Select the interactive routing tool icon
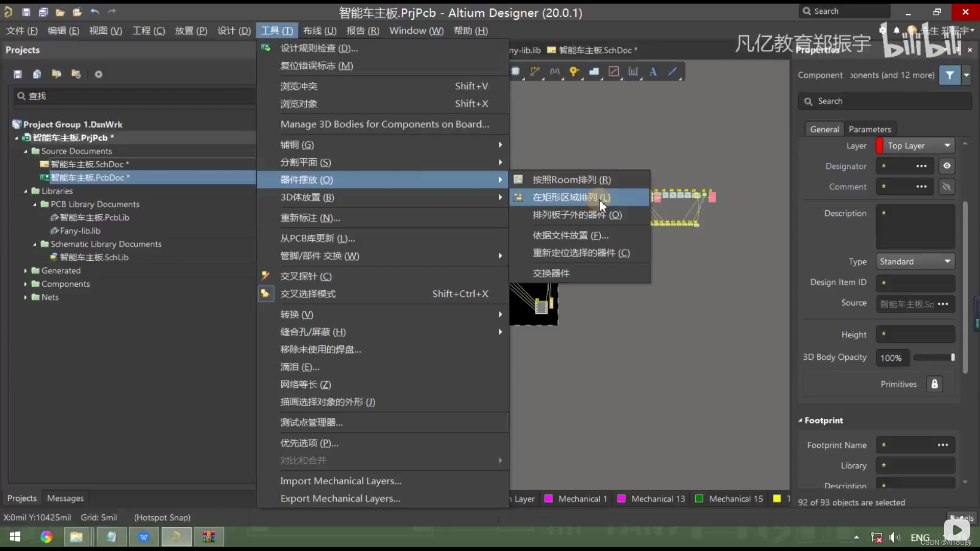 click(x=535, y=72)
